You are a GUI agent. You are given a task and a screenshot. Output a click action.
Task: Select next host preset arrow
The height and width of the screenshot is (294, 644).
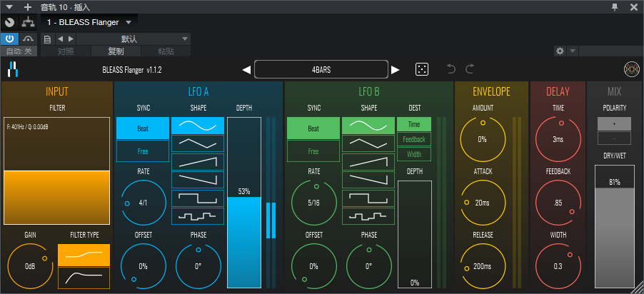[x=71, y=39]
